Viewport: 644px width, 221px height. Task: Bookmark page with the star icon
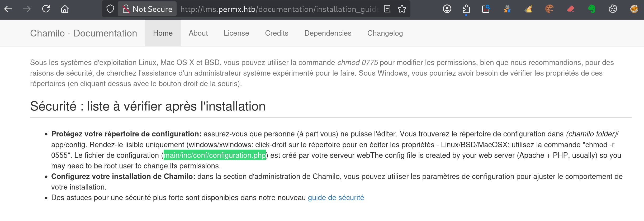coord(402,9)
